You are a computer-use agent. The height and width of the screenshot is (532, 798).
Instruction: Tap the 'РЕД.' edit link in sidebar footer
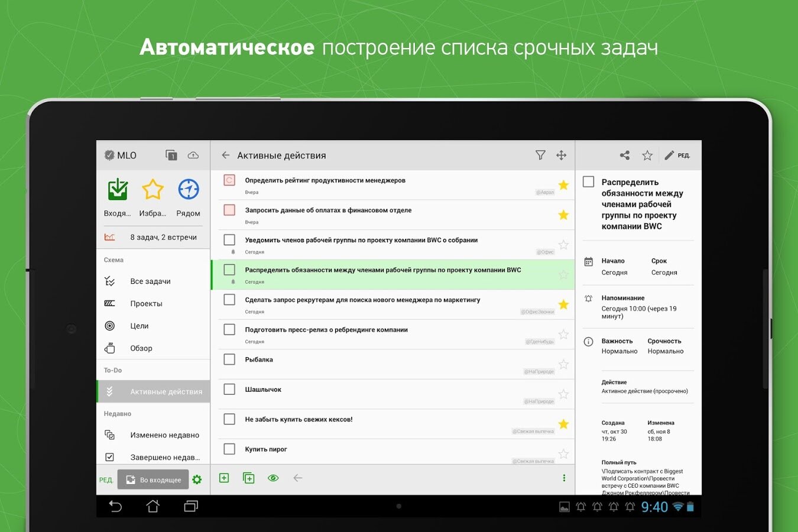pyautogui.click(x=106, y=480)
